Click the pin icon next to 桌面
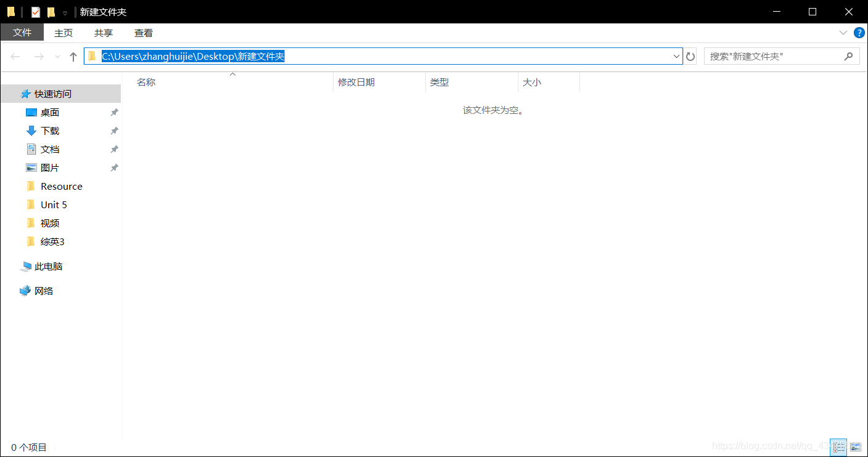Screen dimensions: 868x457 (x=114, y=112)
